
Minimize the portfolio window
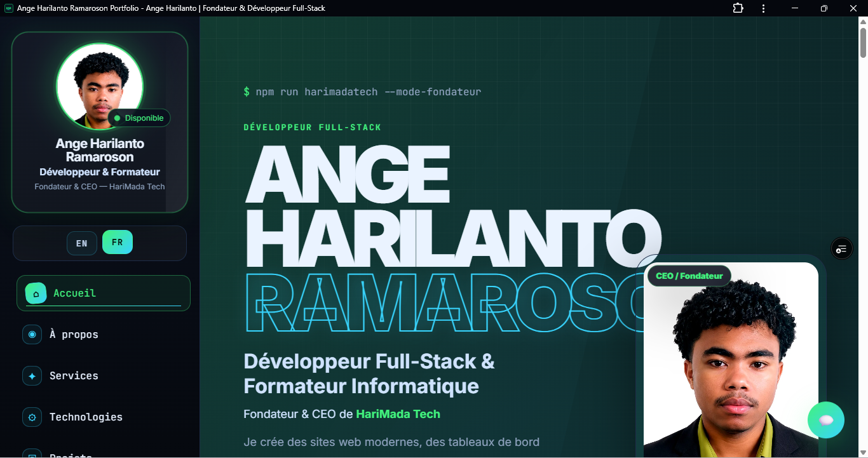[795, 8]
